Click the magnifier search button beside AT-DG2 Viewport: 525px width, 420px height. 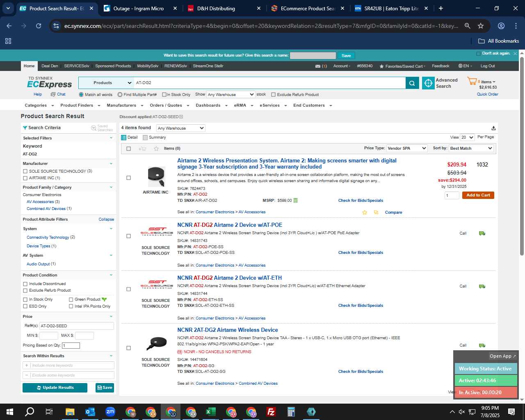412,83
